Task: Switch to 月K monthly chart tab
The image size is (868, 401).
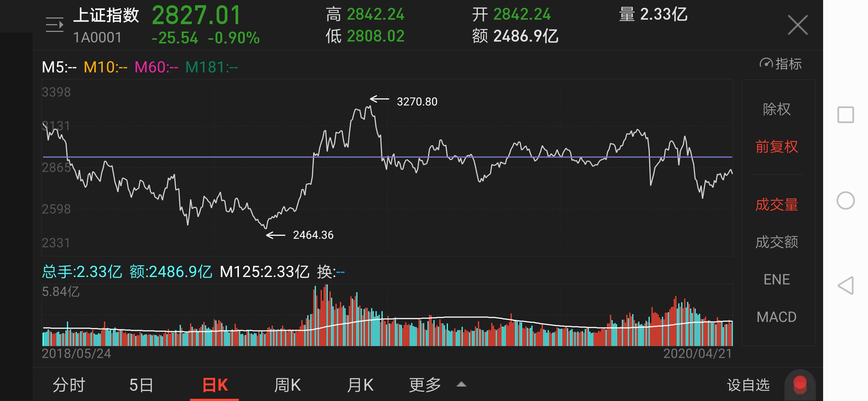Action: [x=360, y=385]
